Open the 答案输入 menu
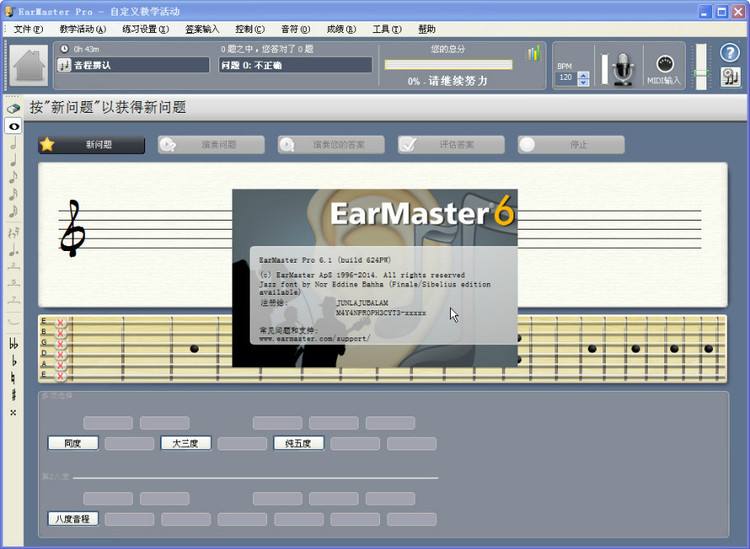Viewport: 750px width, 549px height. point(202,29)
